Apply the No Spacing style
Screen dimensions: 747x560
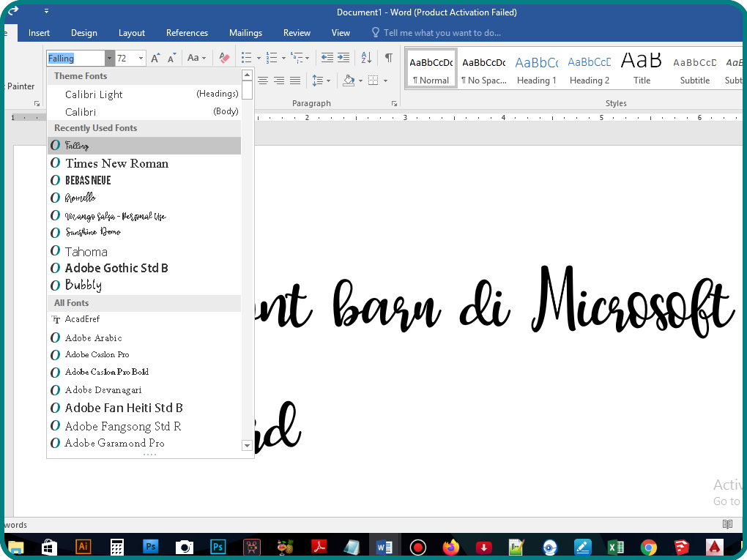click(483, 69)
